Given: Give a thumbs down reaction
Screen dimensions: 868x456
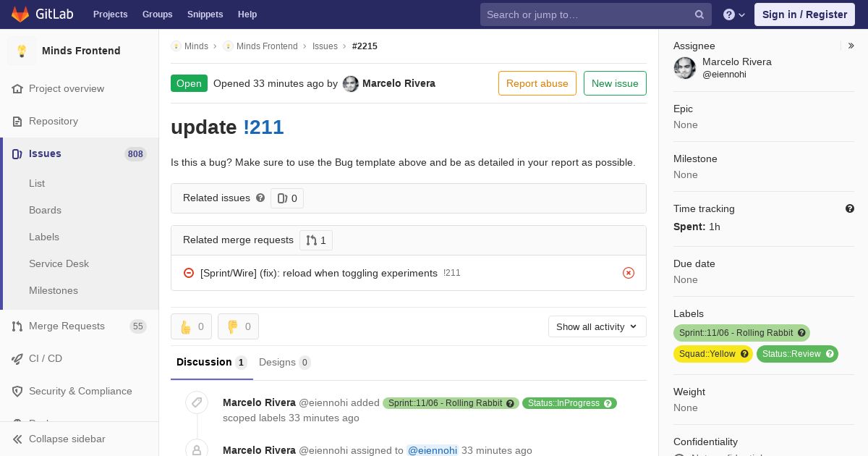Looking at the screenshot, I should pyautogui.click(x=238, y=326).
